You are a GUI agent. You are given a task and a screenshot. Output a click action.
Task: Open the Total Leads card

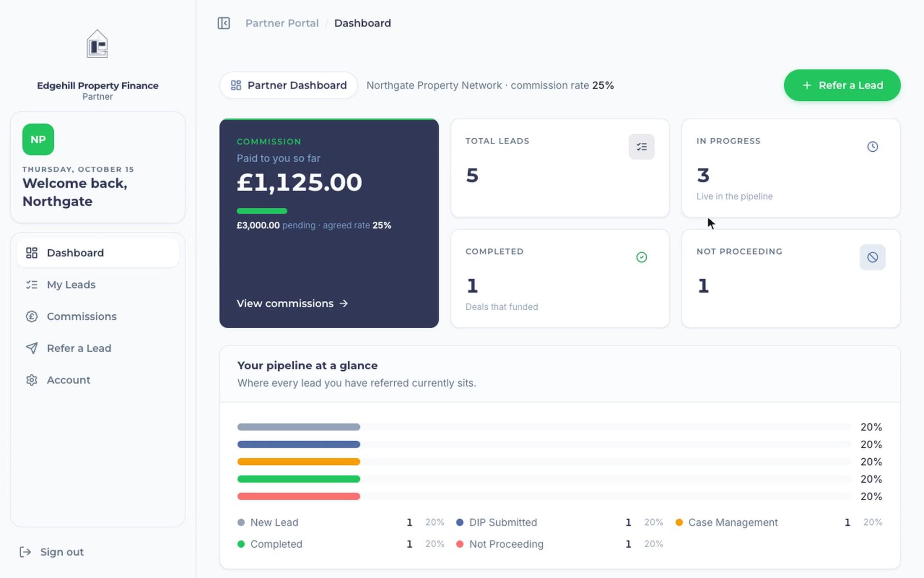click(560, 168)
